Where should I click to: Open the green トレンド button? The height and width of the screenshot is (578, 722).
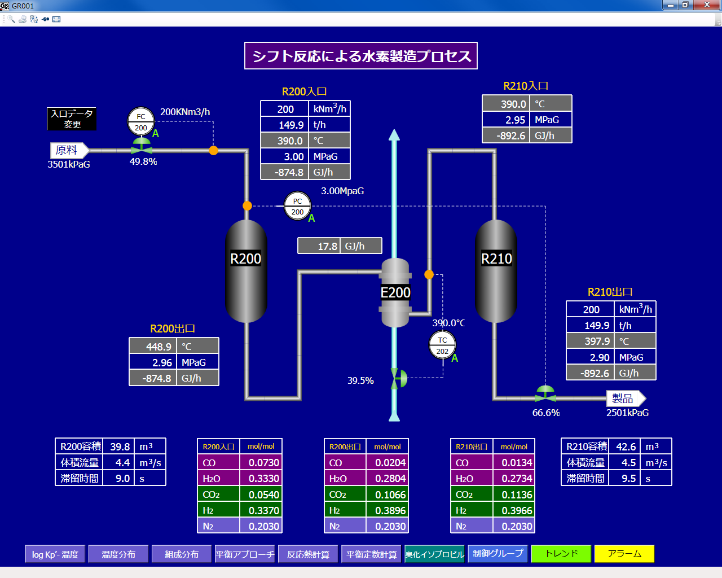tap(561, 553)
